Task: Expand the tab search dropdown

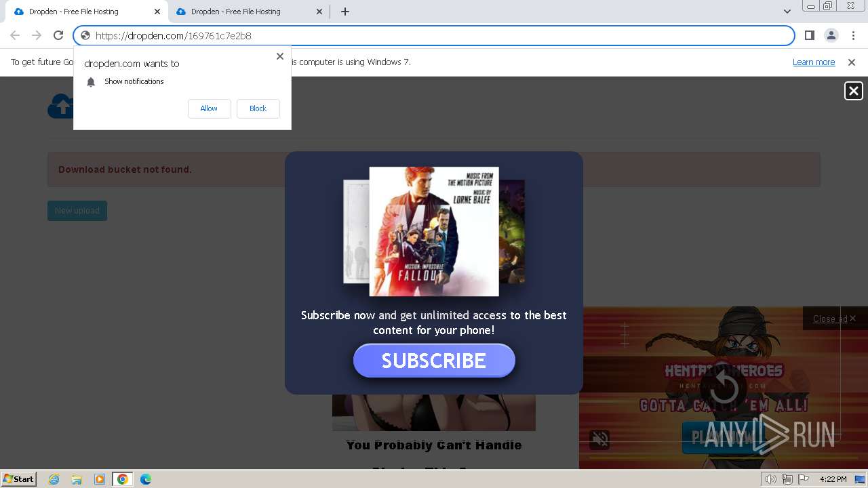Action: (x=787, y=12)
